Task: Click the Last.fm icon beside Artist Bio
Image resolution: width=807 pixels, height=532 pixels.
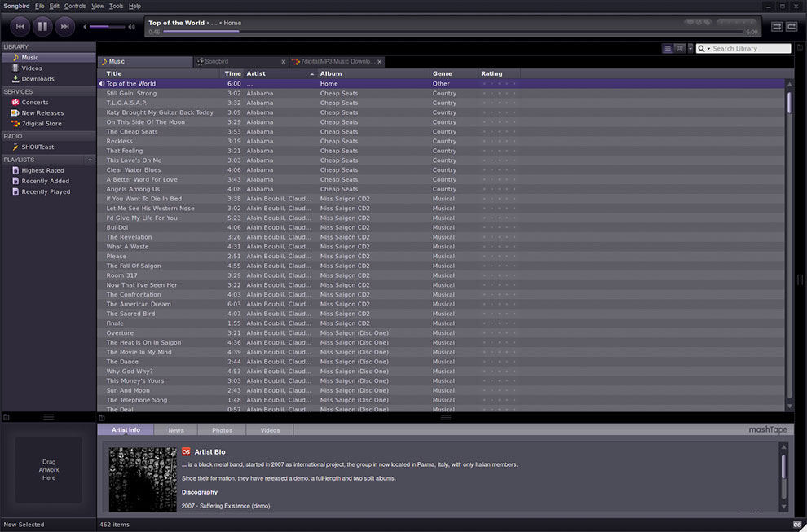Action: point(186,451)
